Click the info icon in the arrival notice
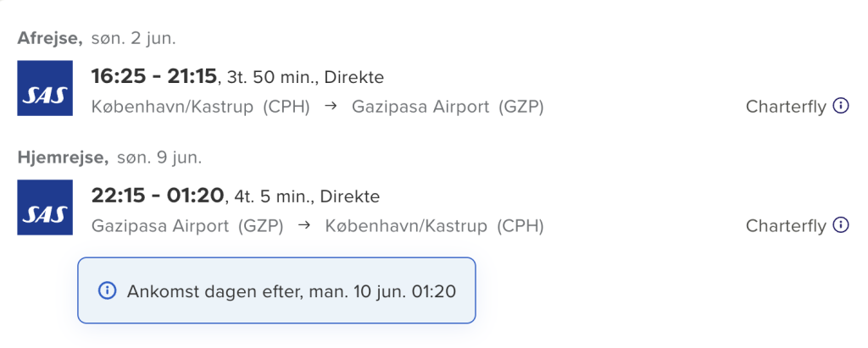This screenshot has width=868, height=348. [107, 291]
